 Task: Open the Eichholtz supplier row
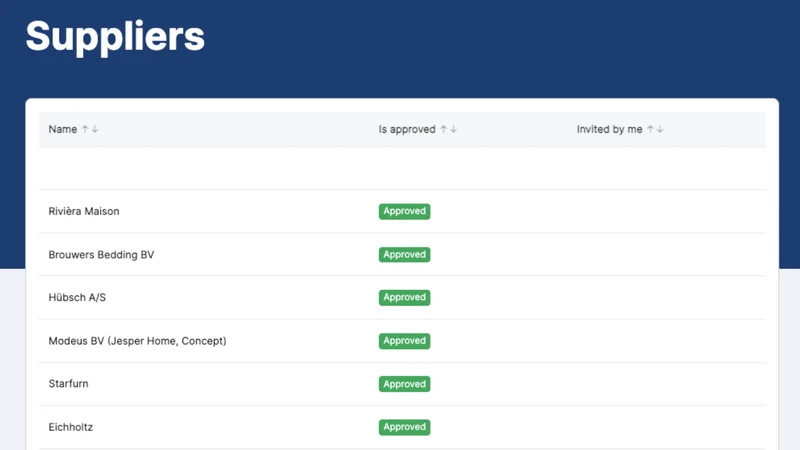click(x=402, y=427)
